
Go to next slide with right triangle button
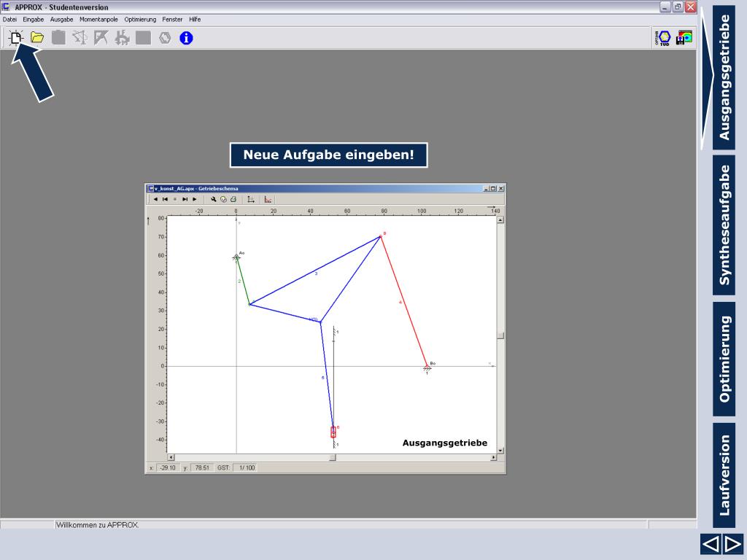[x=732, y=544]
